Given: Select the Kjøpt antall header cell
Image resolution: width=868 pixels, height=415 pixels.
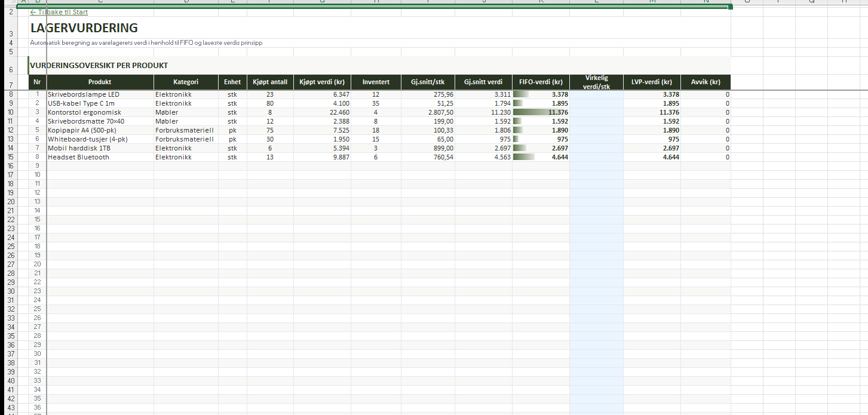Looking at the screenshot, I should coord(270,82).
